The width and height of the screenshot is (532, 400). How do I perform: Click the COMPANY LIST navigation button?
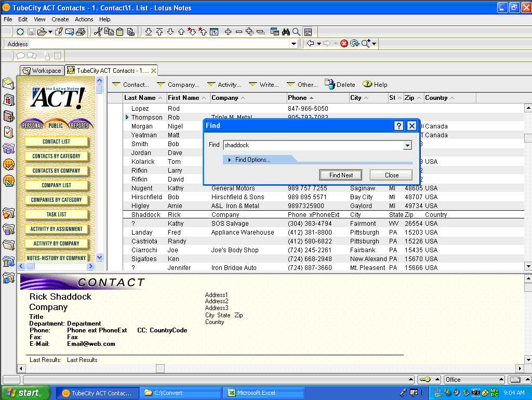point(56,185)
